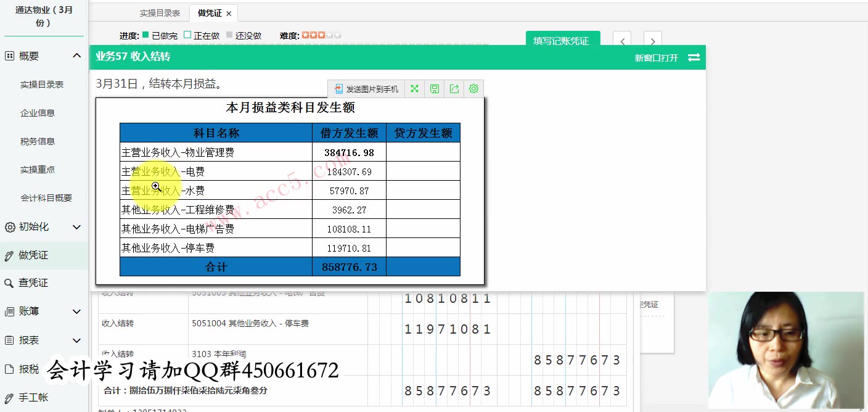Screen dimensions: 868x412
Task: Click the third difficulty star rating
Action: pos(321,35)
